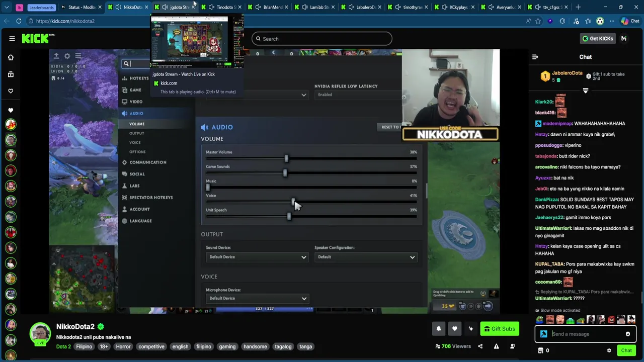Mute the jgdota Stream tab audio

[x=165, y=7]
